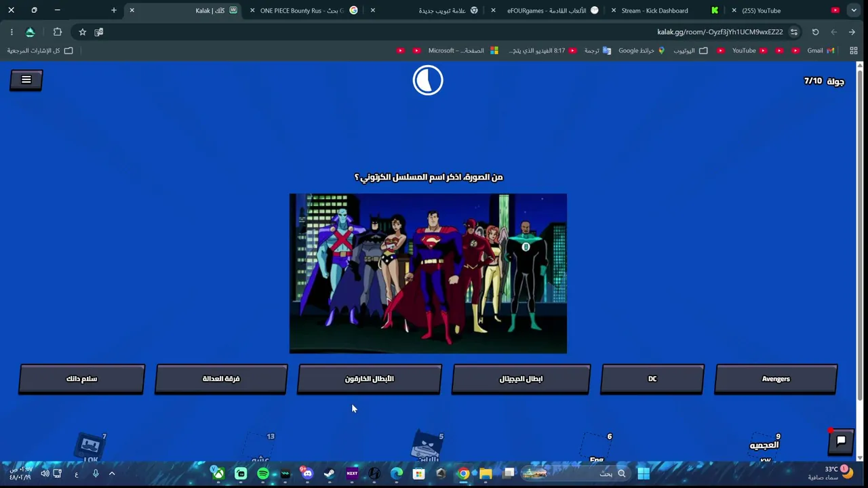Open the 8:17 الفيديو الذي يتح bookmark
Viewport: 868px width, 488px height.
[543, 50]
